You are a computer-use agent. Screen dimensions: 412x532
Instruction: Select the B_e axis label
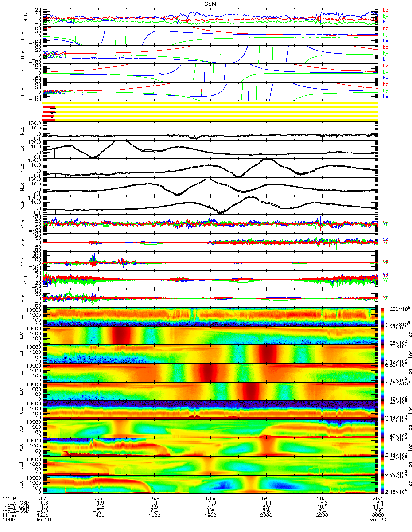pos(22,91)
